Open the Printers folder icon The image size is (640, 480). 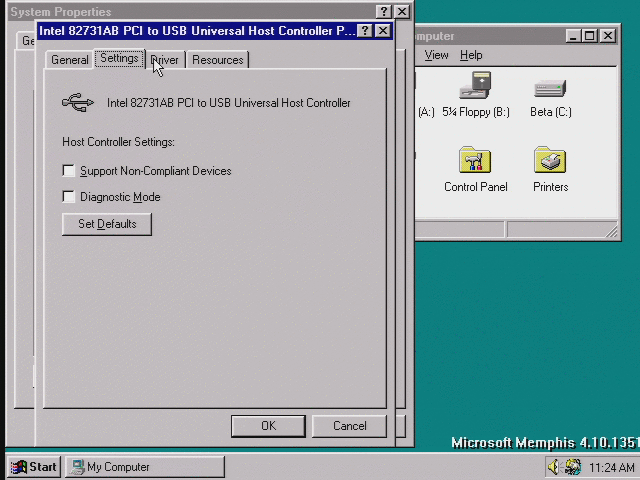coord(550,160)
